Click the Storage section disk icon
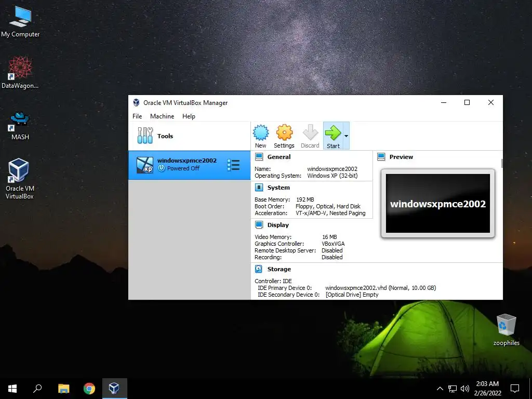The height and width of the screenshot is (399, 532). [259, 269]
